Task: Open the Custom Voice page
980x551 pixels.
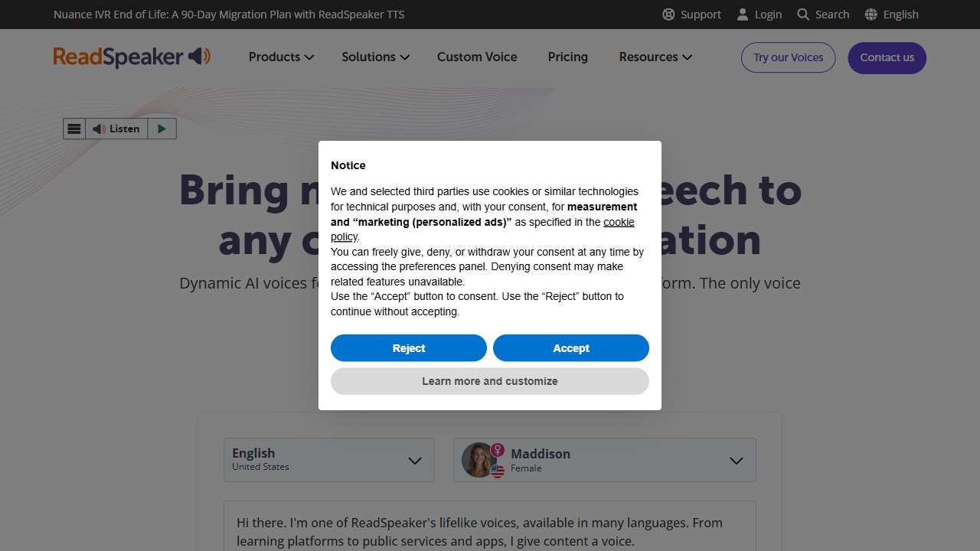Action: point(477,57)
